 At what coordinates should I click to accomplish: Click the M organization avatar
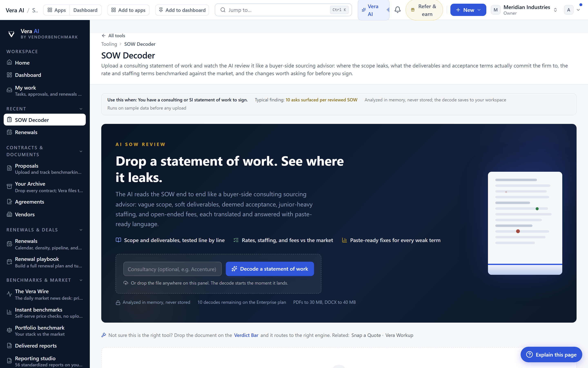pyautogui.click(x=496, y=10)
